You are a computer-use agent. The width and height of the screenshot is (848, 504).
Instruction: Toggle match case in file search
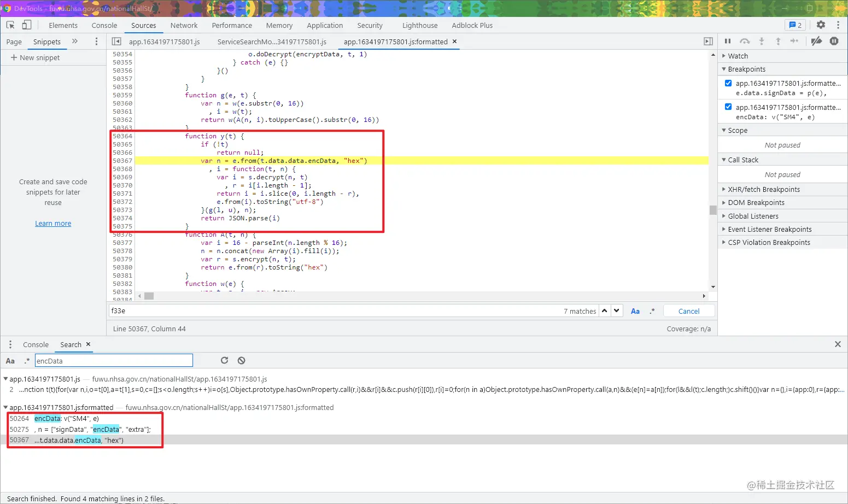pyautogui.click(x=635, y=311)
